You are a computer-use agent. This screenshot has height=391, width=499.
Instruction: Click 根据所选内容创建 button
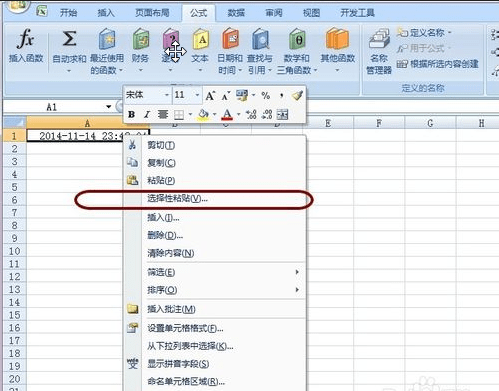tap(438, 64)
